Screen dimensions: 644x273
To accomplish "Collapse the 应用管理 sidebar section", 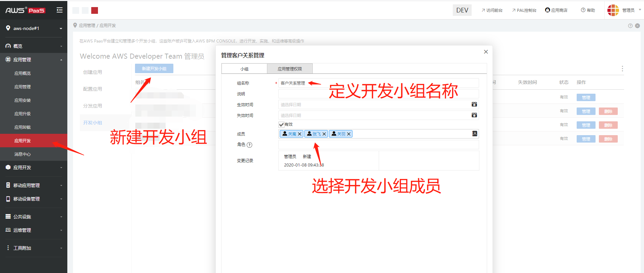I will click(61, 60).
